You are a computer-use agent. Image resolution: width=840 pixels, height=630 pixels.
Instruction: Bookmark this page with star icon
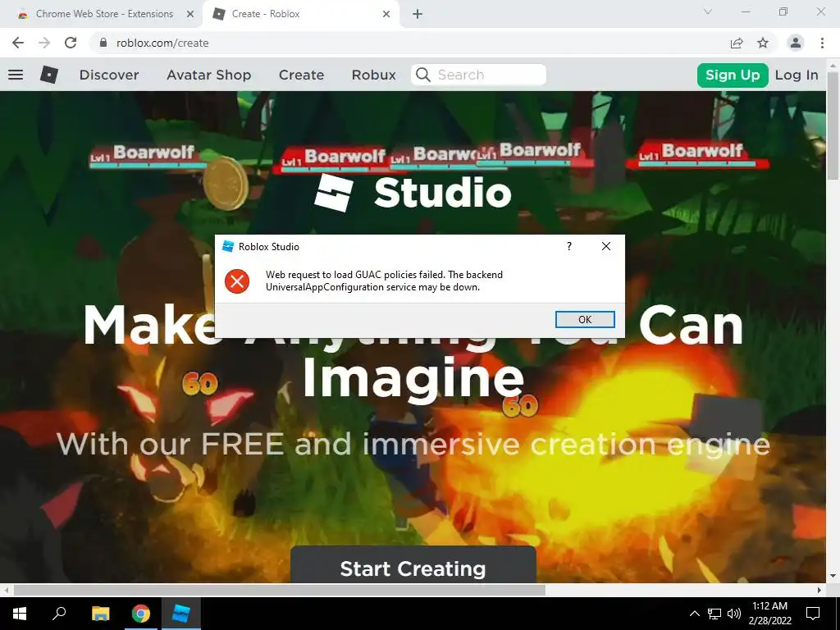tap(763, 43)
